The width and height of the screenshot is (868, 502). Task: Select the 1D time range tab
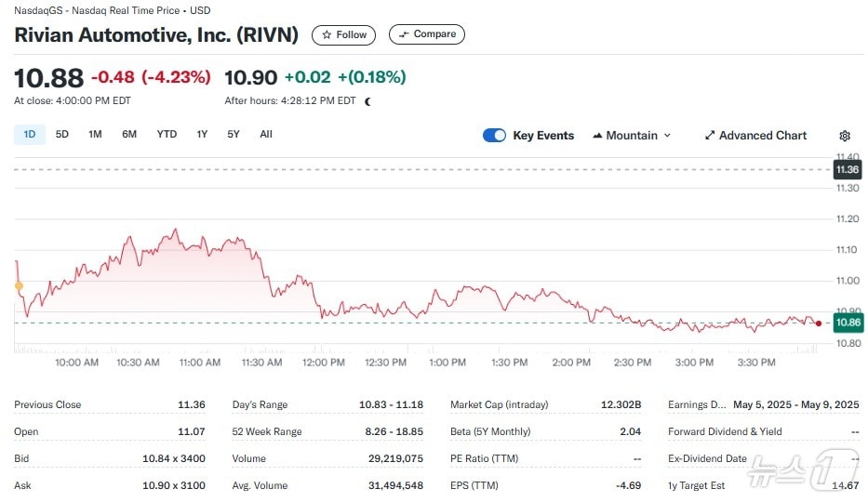click(29, 135)
